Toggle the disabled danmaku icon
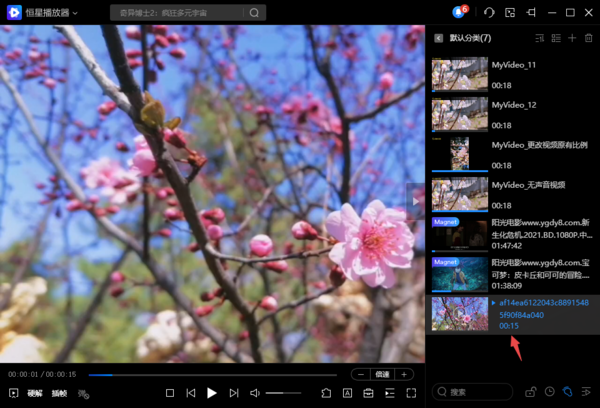Image resolution: width=600 pixels, height=408 pixels. (83, 393)
